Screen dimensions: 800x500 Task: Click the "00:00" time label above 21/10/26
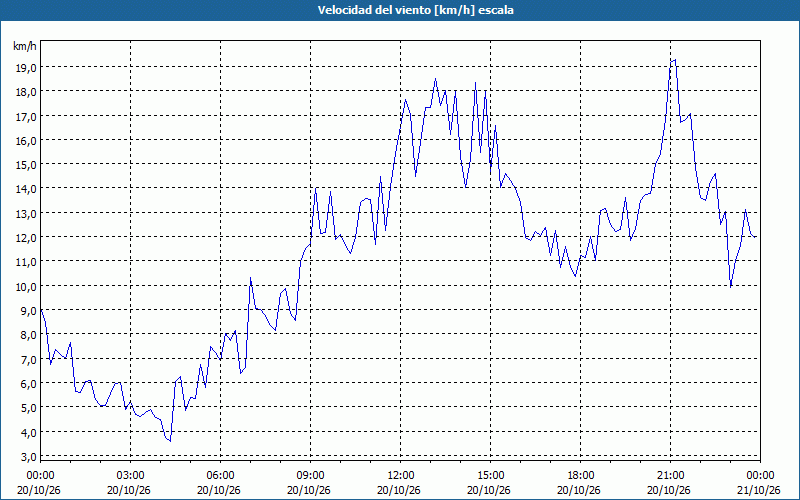coord(760,476)
